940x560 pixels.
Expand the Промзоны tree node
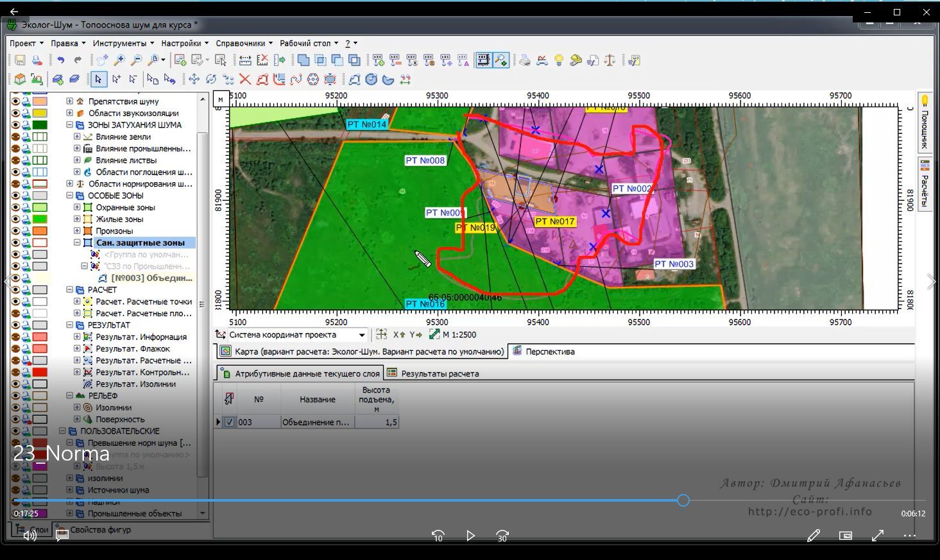[77, 231]
